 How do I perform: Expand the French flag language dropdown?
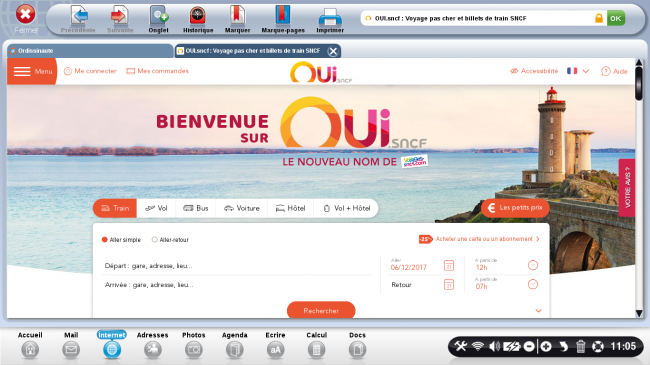[578, 71]
